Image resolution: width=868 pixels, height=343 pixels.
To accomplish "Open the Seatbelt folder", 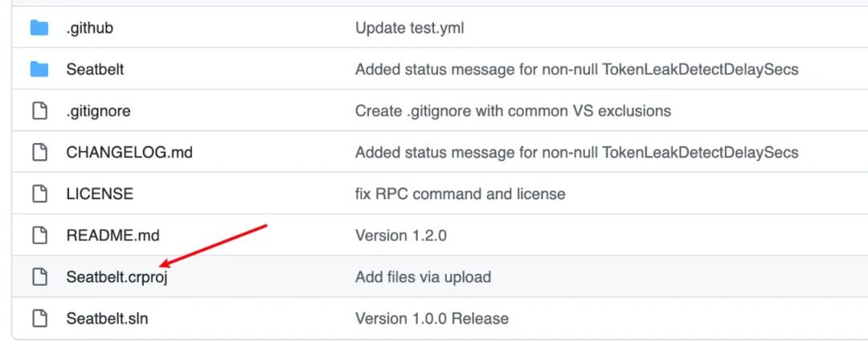I will point(95,69).
